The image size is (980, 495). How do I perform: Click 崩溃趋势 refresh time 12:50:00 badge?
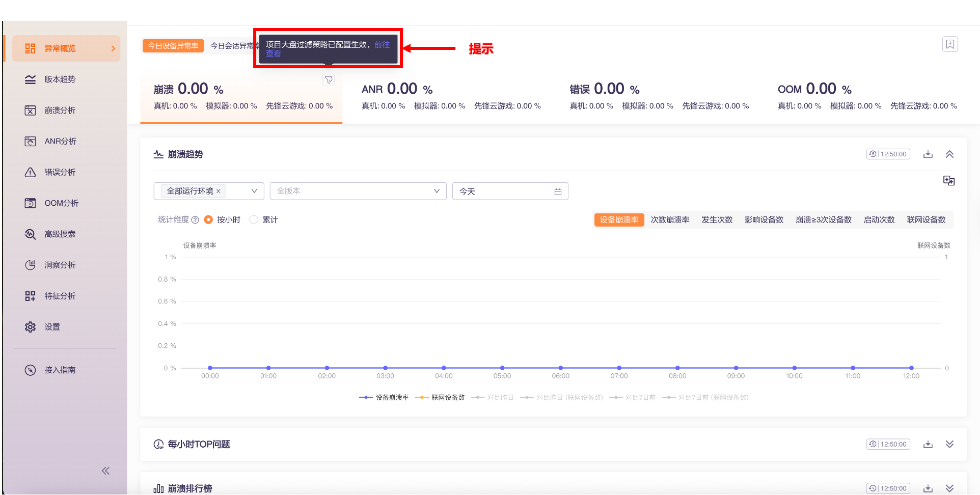click(x=888, y=154)
